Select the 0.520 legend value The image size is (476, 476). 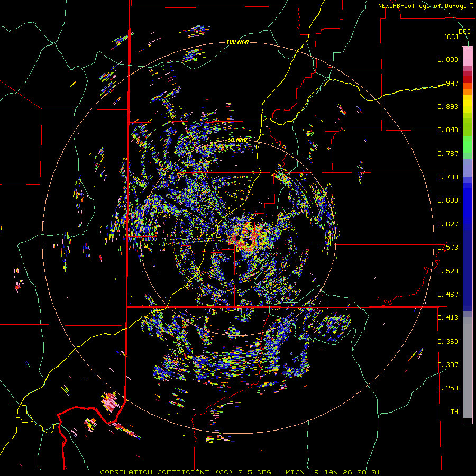[x=448, y=271]
